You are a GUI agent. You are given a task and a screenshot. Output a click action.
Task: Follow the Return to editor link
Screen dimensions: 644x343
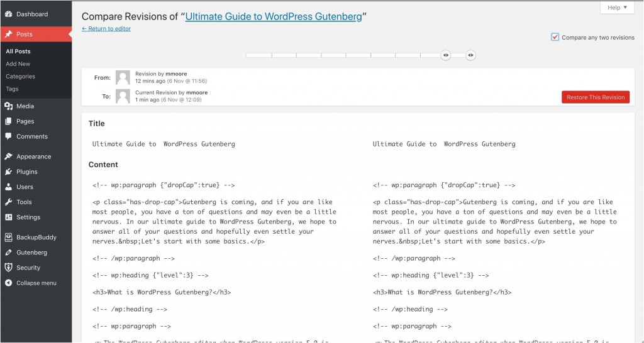click(106, 28)
